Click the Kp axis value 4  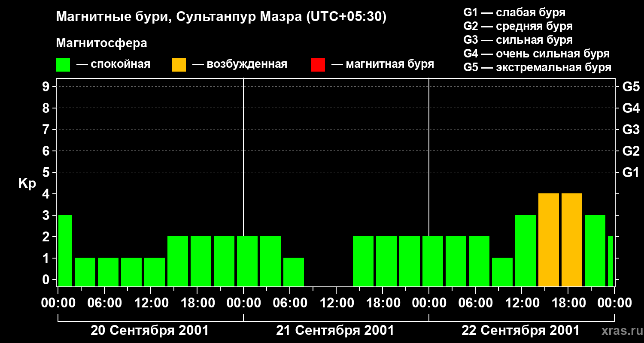tap(46, 194)
